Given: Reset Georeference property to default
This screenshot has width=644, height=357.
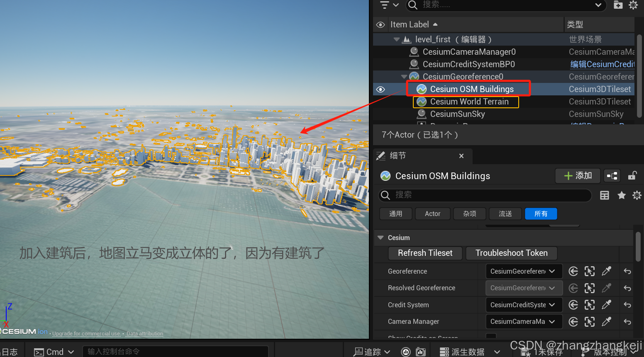Looking at the screenshot, I should point(627,272).
